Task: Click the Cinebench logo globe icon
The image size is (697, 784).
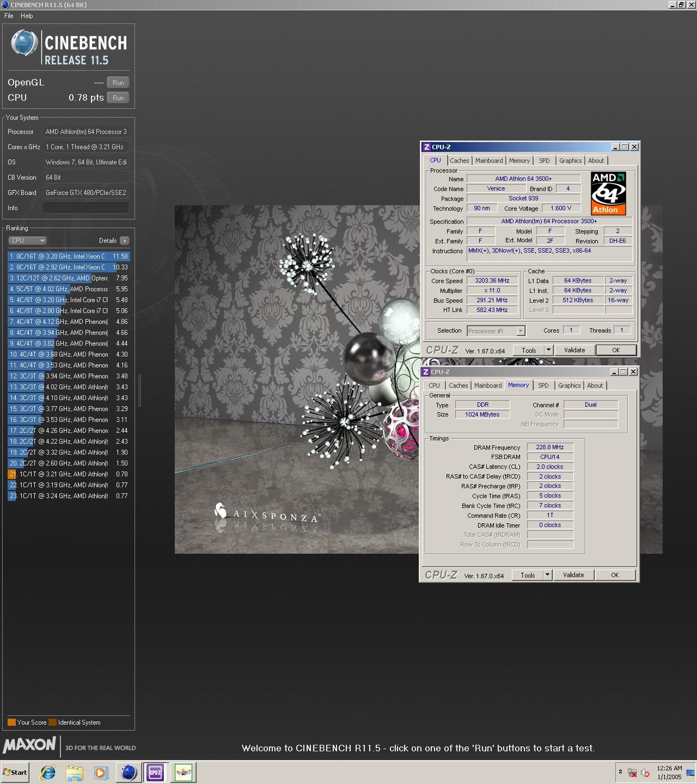Action: (24, 43)
